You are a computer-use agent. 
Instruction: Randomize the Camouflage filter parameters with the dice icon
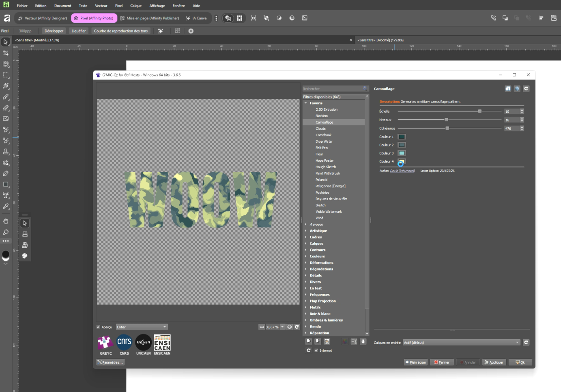[517, 89]
